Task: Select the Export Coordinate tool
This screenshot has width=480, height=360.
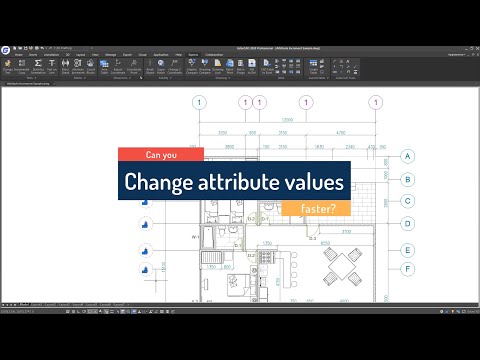Action: click(118, 67)
